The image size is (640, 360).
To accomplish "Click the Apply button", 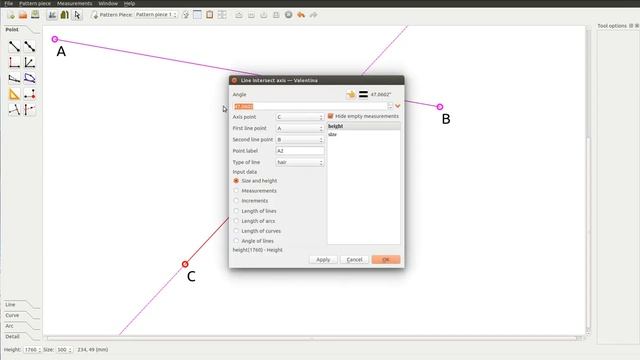I will click(323, 260).
